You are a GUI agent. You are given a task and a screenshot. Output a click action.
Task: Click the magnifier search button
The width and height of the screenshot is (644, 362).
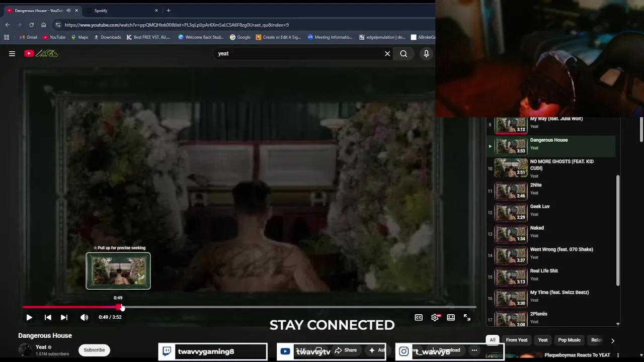point(404,54)
